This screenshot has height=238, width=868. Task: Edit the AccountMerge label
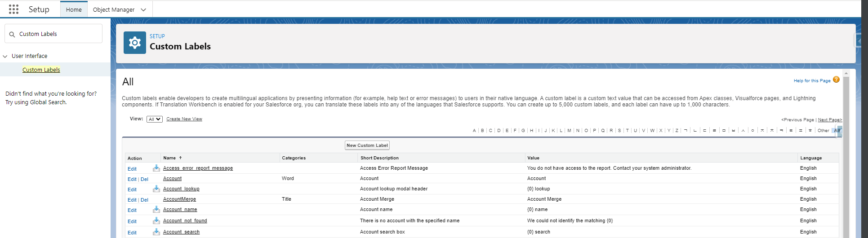click(x=132, y=200)
